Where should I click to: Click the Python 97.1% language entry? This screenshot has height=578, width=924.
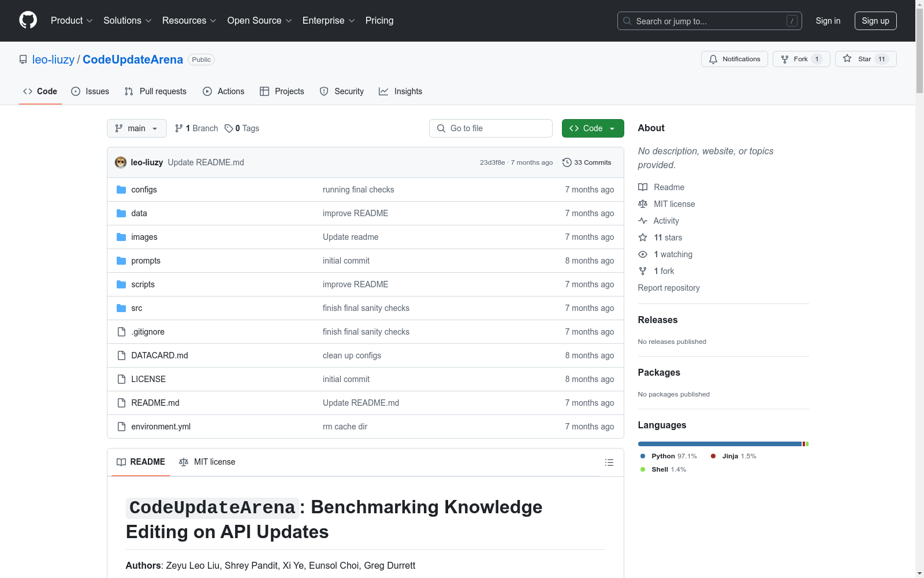(669, 456)
